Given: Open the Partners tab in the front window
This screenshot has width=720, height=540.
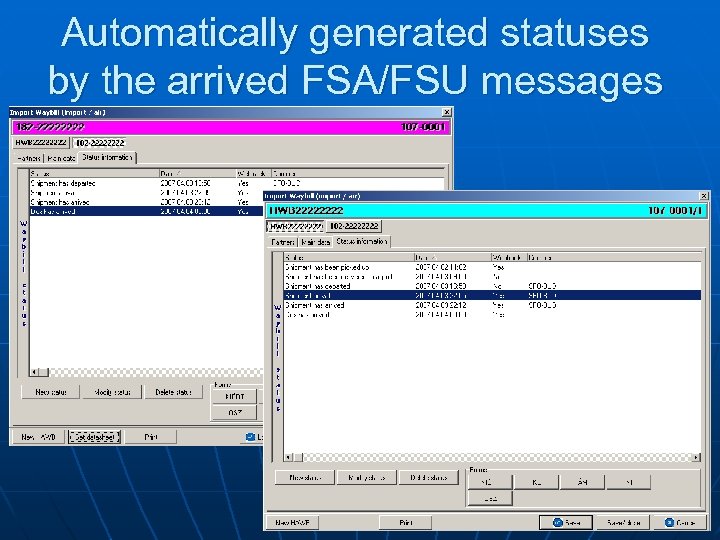Looking at the screenshot, I should click(283, 242).
